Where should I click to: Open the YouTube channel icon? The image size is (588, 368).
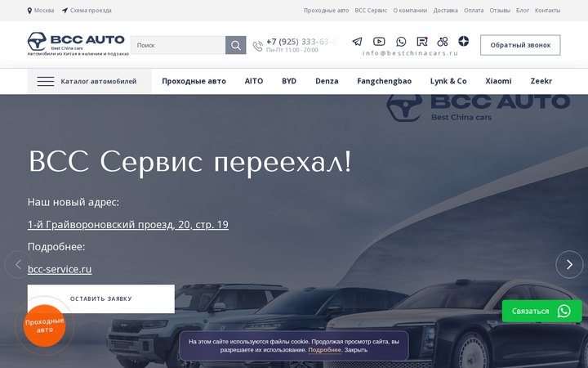point(379,42)
